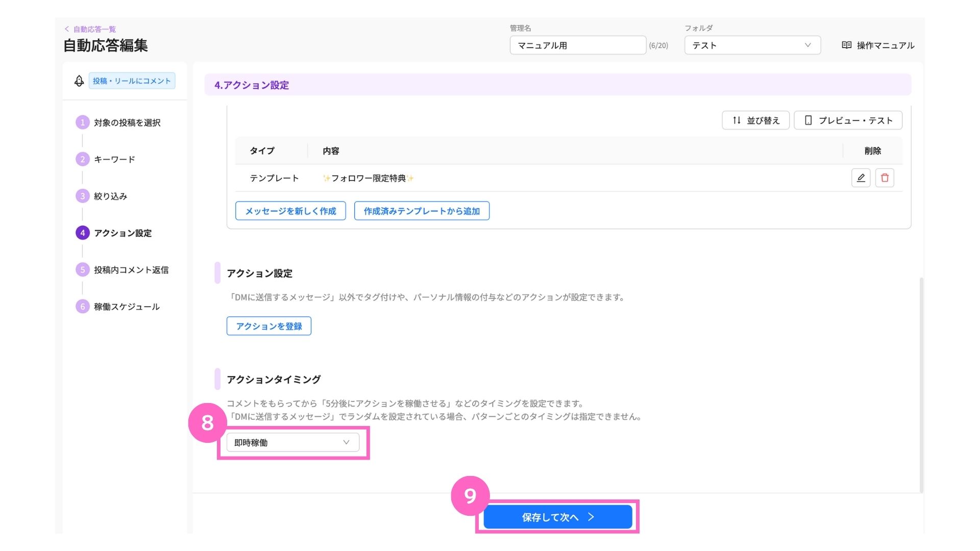This screenshot has height=551, width=980.
Task: Go to 投稿内コメント返信 step
Action: pos(131,270)
